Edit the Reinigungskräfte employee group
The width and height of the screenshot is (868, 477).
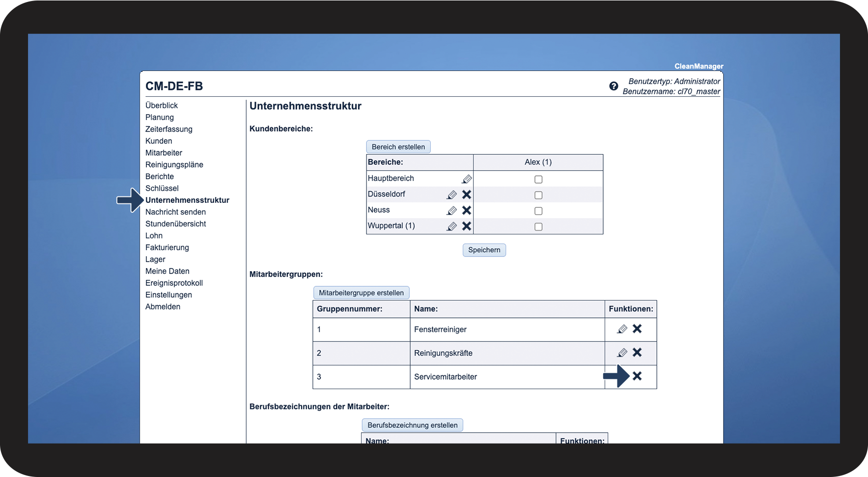tap(622, 353)
